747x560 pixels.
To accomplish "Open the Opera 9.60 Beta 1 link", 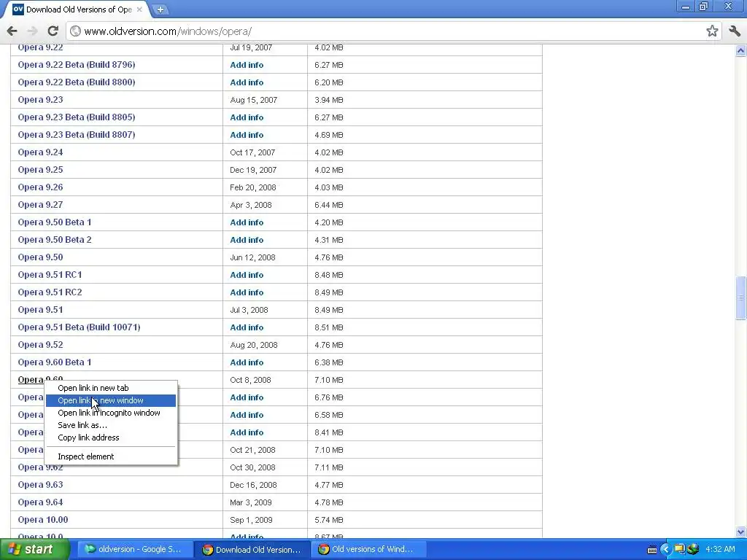I will tap(54, 362).
